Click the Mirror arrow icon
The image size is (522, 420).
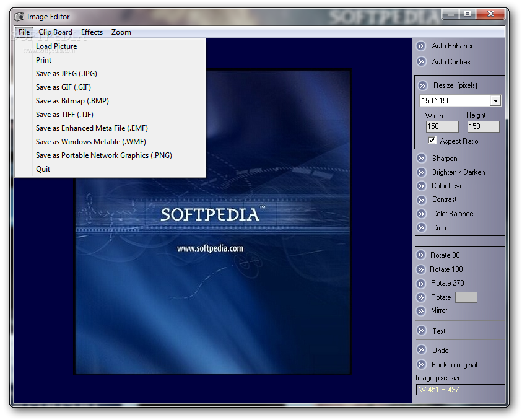coord(421,311)
